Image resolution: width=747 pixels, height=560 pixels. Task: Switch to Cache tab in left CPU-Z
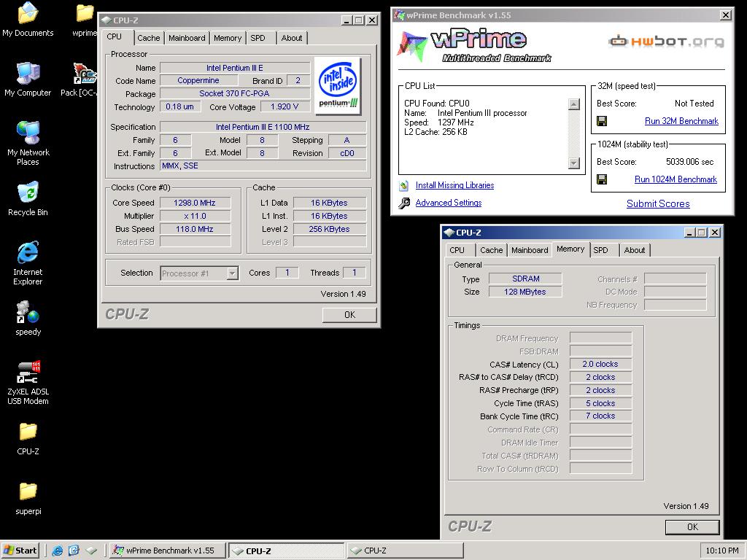coord(149,38)
